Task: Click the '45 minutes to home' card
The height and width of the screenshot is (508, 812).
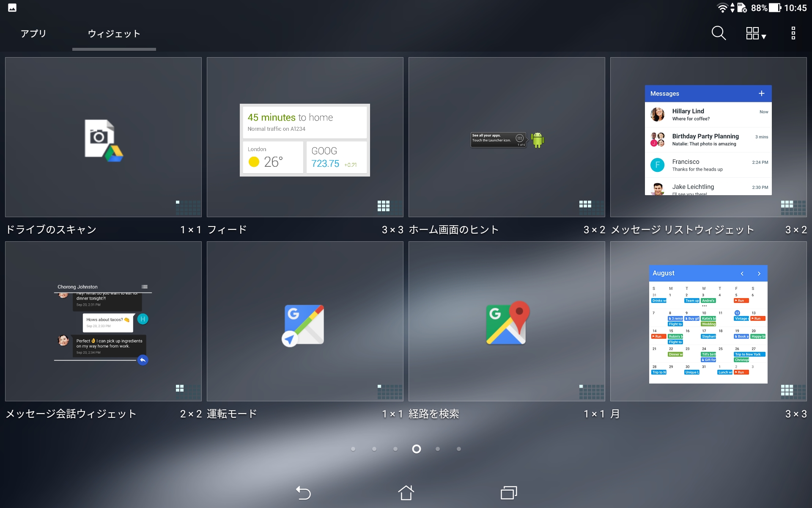Action: pyautogui.click(x=305, y=122)
